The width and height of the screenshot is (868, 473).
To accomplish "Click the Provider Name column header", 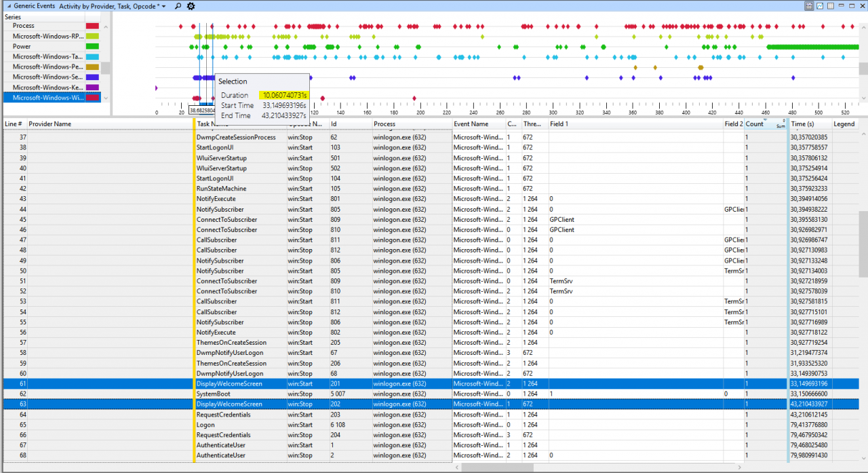I will [x=50, y=124].
